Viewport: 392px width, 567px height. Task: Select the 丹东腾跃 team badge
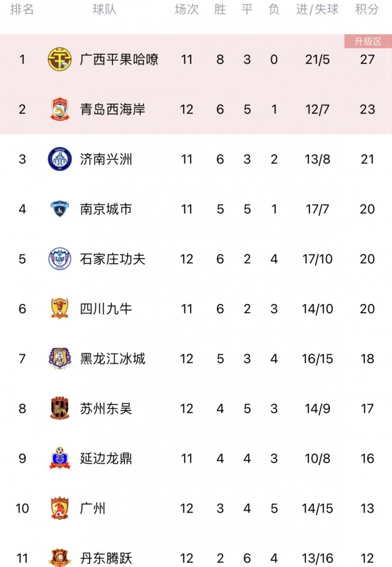60,557
